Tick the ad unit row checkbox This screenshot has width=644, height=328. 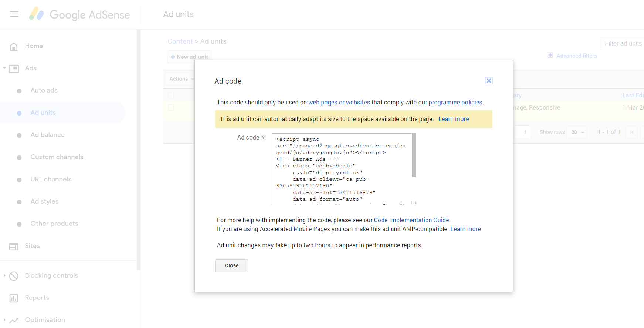point(171,107)
